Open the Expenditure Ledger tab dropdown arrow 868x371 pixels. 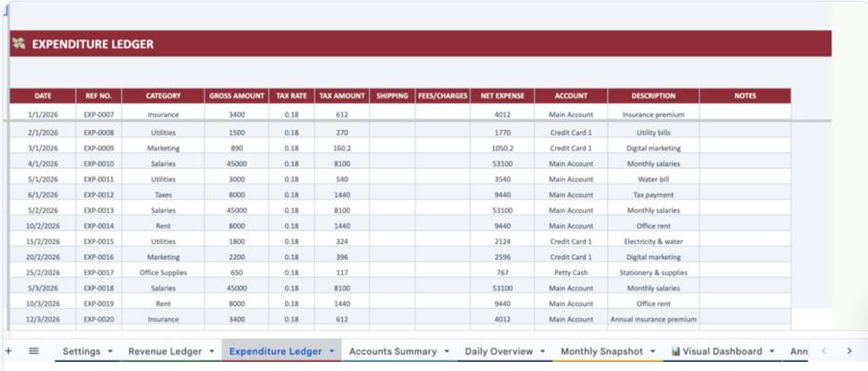(332, 352)
